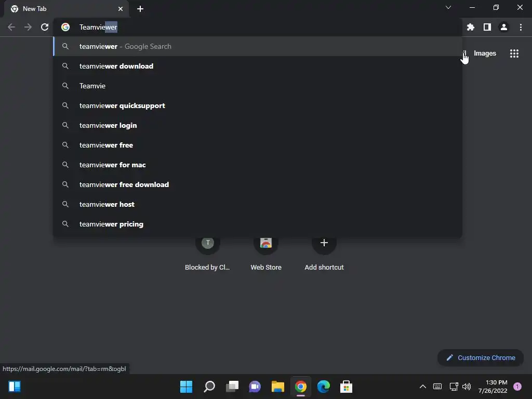Toggle the Chrome side panel icon
This screenshot has height=399, width=532.
(x=487, y=27)
